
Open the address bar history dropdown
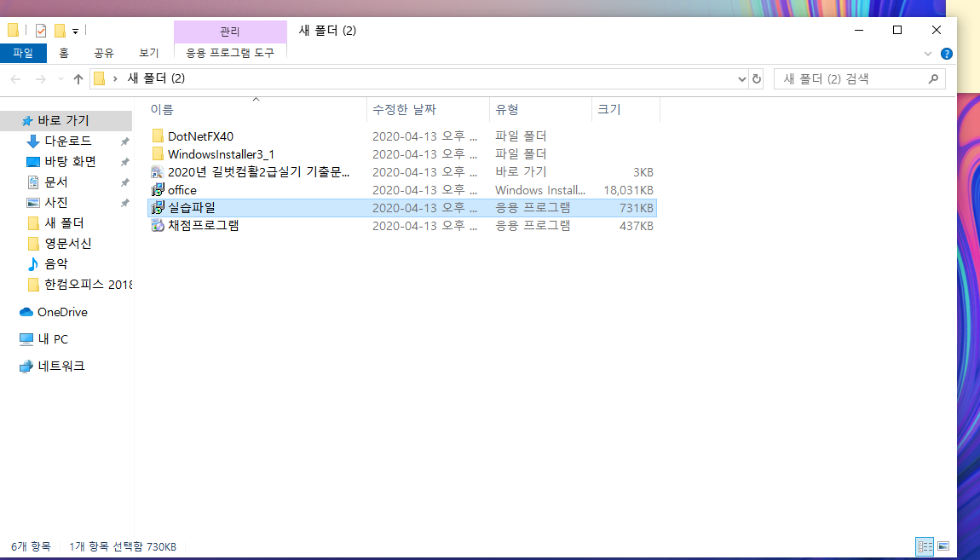[741, 79]
